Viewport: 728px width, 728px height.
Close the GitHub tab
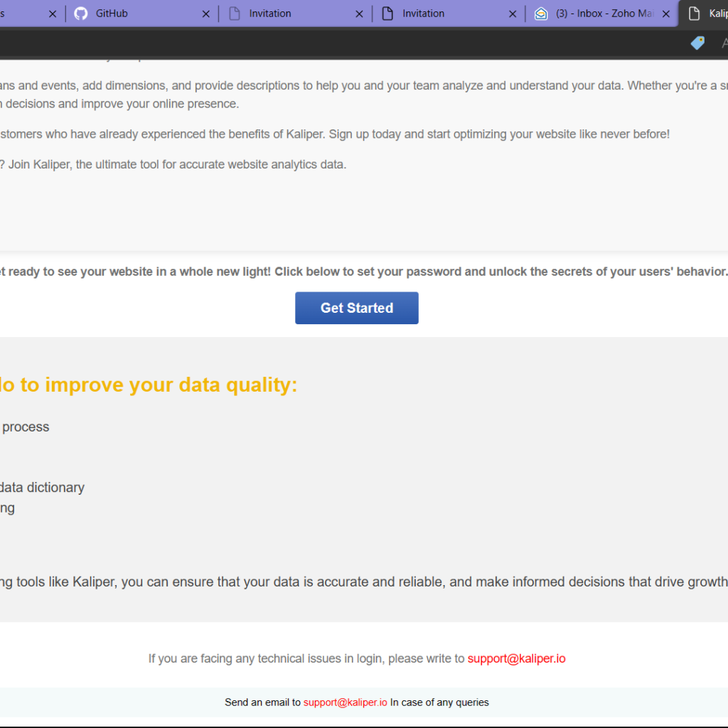click(x=206, y=14)
